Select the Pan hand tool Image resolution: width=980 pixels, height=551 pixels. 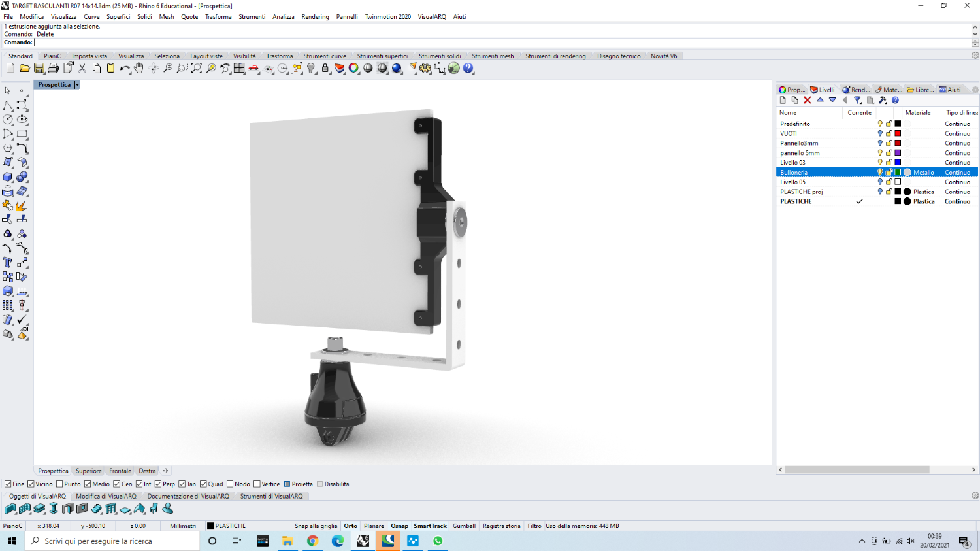pos(139,68)
